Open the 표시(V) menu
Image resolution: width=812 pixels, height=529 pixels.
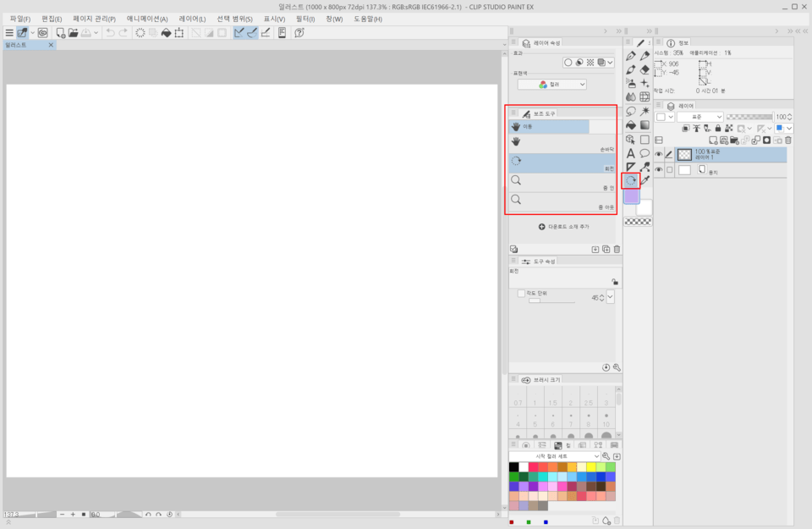coord(274,19)
